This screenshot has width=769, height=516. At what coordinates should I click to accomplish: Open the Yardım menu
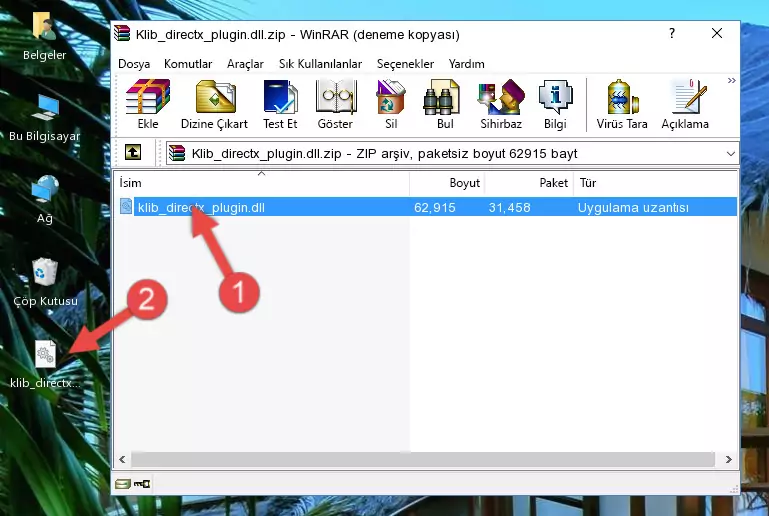tap(466, 64)
